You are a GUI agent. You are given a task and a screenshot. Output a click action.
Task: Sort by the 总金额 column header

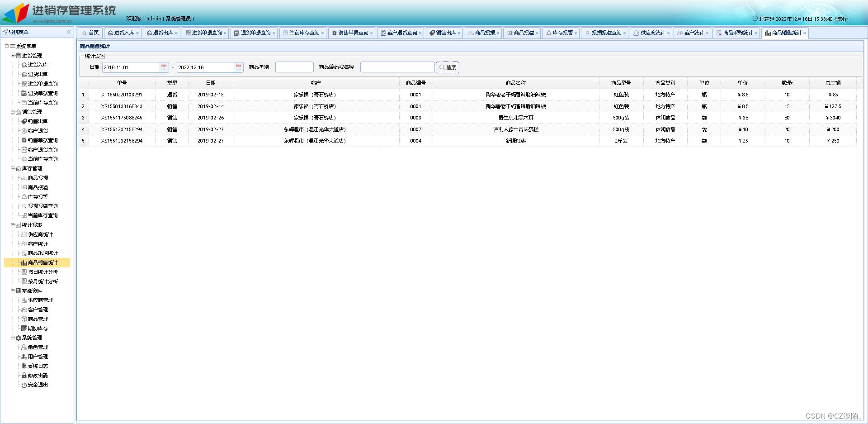click(x=833, y=83)
